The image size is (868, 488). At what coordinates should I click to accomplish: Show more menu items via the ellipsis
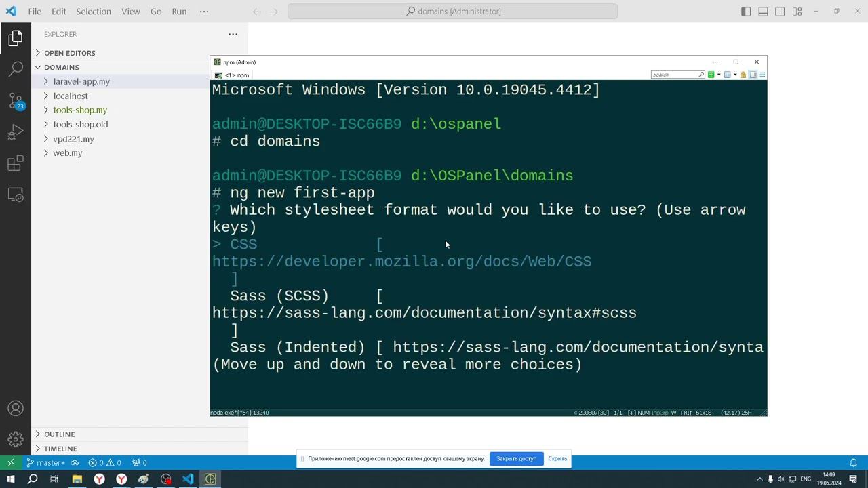(204, 12)
